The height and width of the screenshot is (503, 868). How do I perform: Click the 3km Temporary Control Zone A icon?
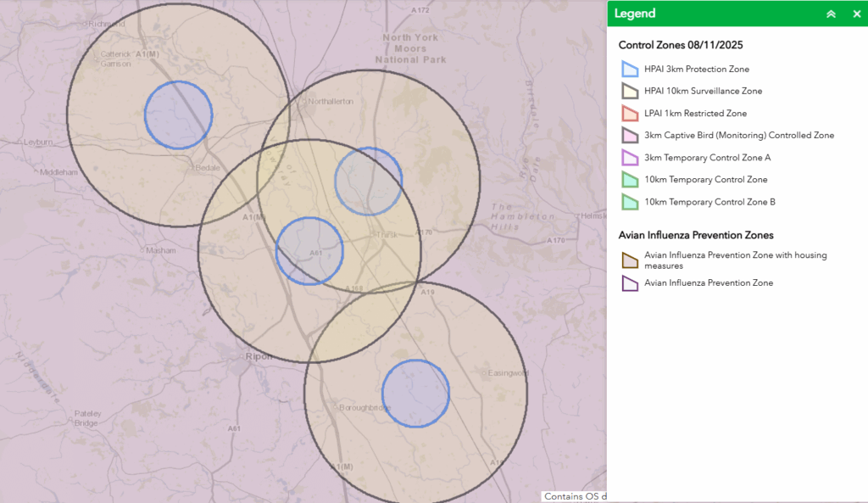tap(629, 157)
